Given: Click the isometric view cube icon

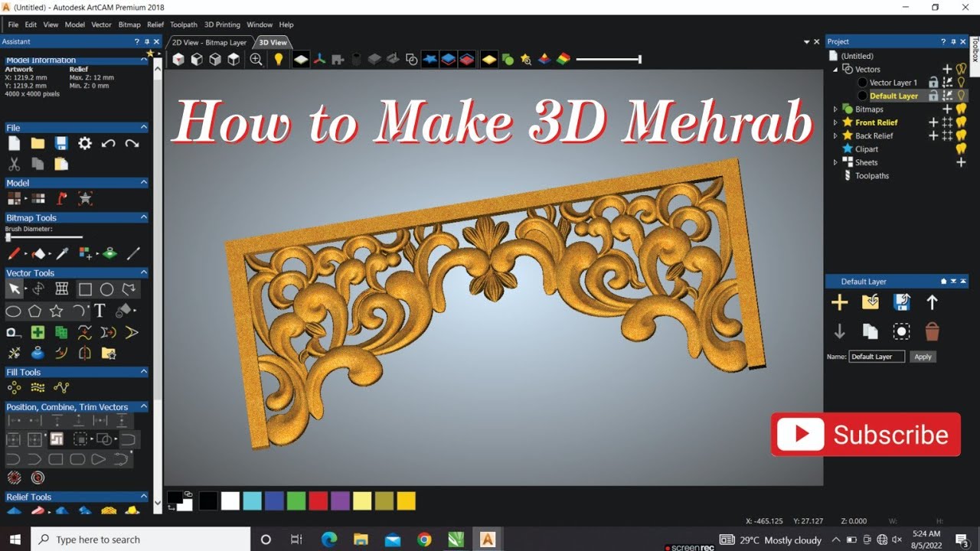Looking at the screenshot, I should coord(178,59).
